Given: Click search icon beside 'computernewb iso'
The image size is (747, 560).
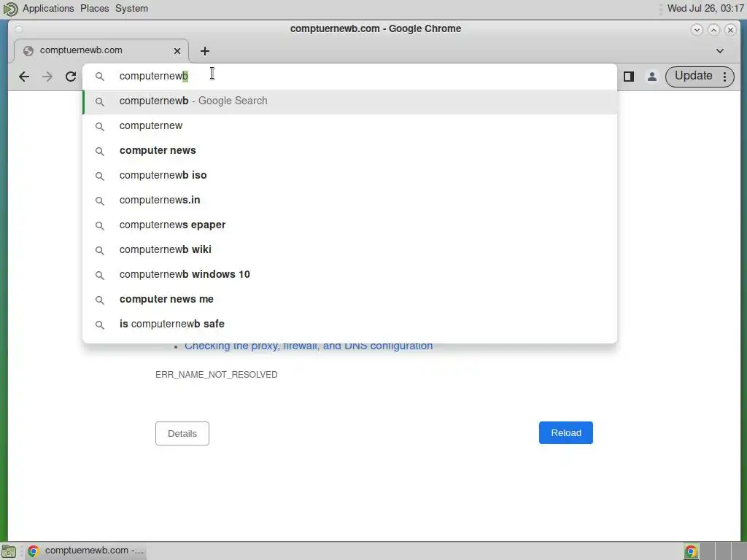Looking at the screenshot, I should [99, 176].
